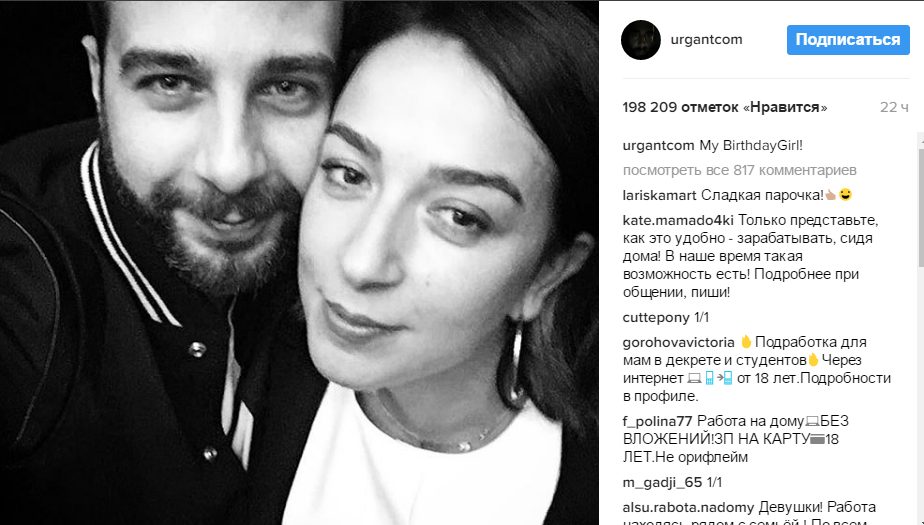Screen dimensions: 924x525
Task: View the 198 209 likes list
Action: pos(725,107)
